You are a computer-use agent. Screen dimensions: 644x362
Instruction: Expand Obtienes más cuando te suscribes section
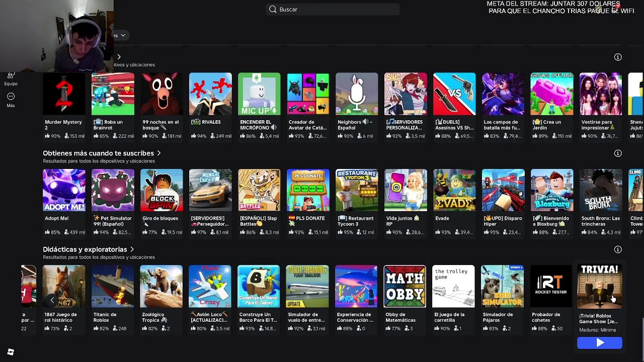[x=158, y=153]
